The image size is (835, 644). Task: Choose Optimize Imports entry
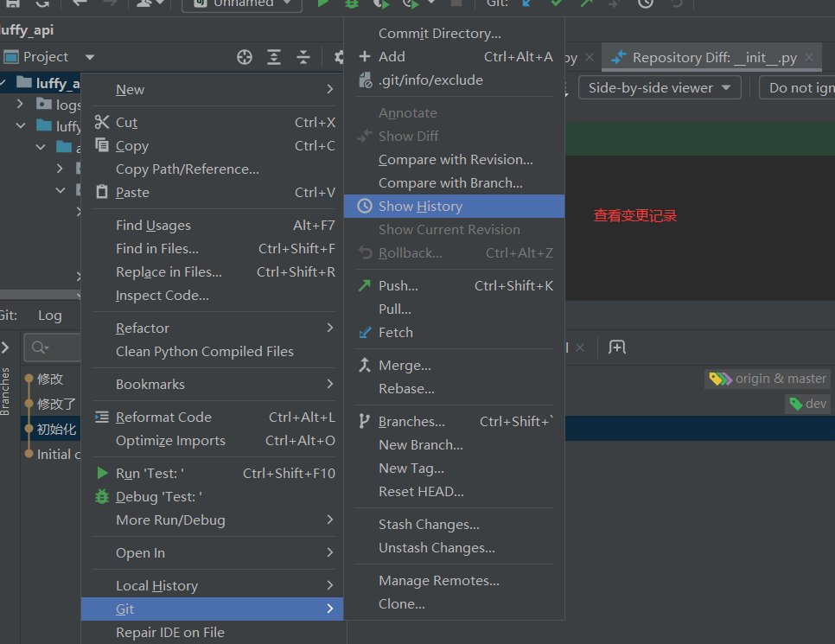(213, 441)
